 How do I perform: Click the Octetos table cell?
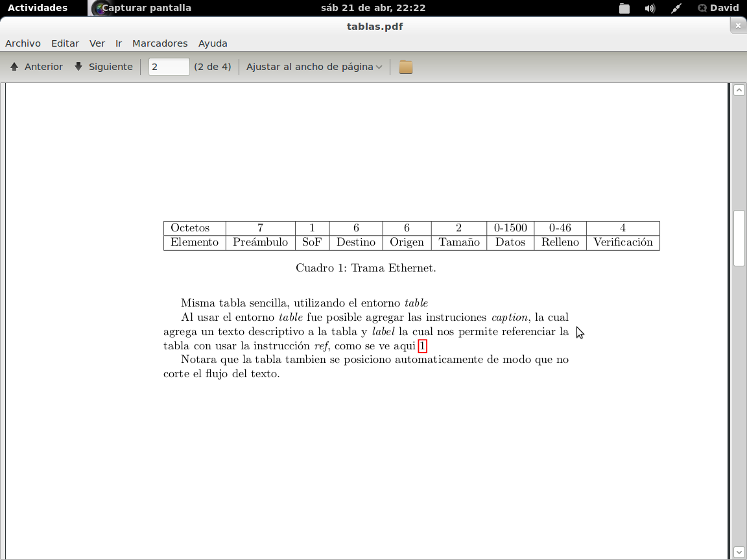click(x=195, y=228)
